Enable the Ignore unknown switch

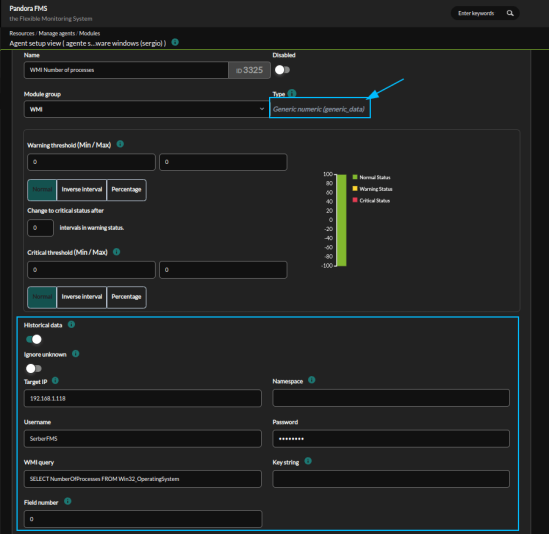(x=34, y=369)
